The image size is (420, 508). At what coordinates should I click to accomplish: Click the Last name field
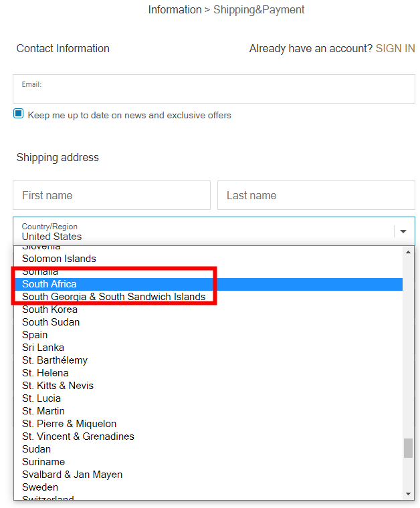click(x=316, y=195)
